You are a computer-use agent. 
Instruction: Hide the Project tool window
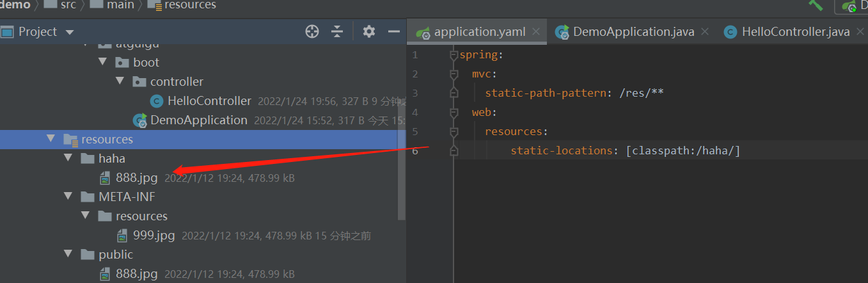[x=394, y=31]
